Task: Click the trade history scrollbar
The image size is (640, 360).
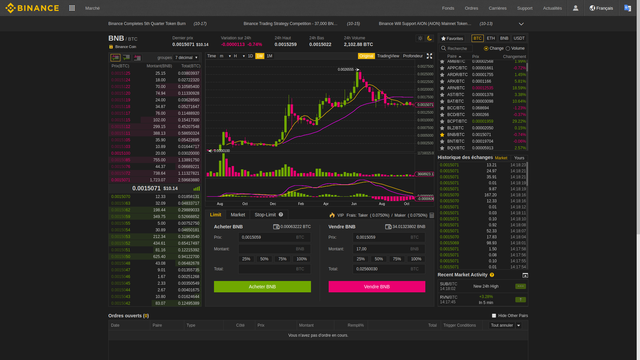Action: 527,173
